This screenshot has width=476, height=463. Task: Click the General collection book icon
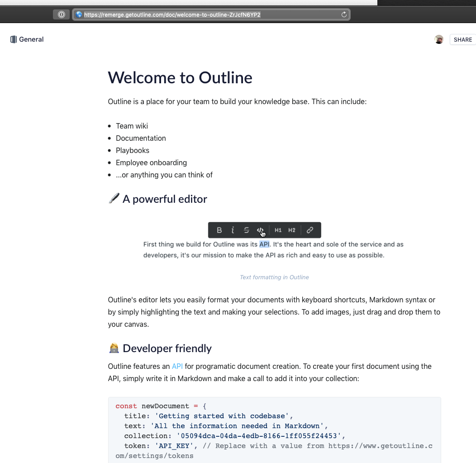(x=14, y=39)
